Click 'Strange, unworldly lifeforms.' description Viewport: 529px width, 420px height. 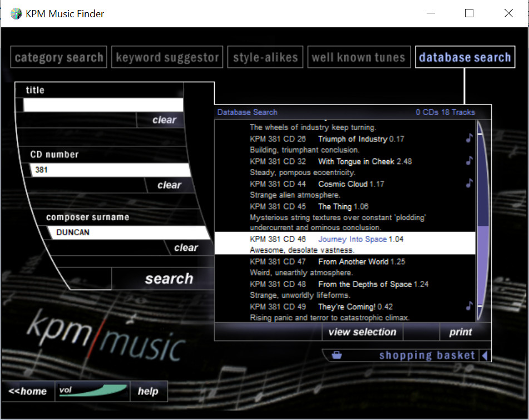click(x=300, y=295)
